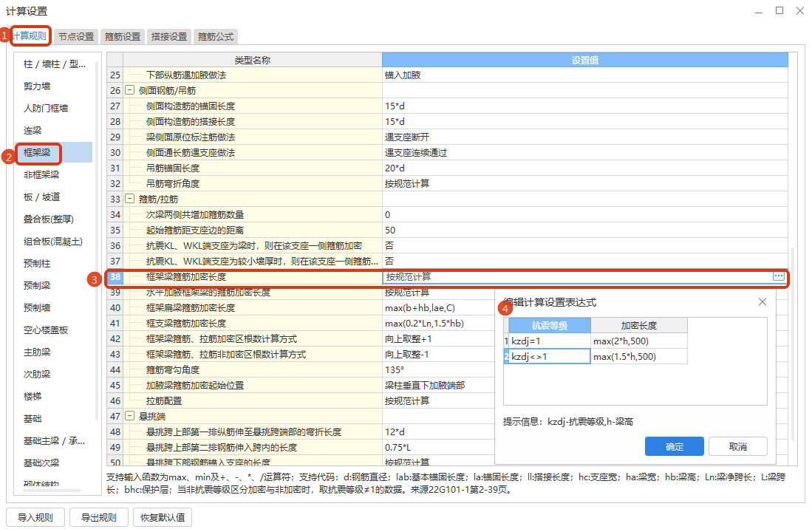Select 板 / 坡道 in the sidebar
The width and height of the screenshot is (812, 529).
coord(54,197)
